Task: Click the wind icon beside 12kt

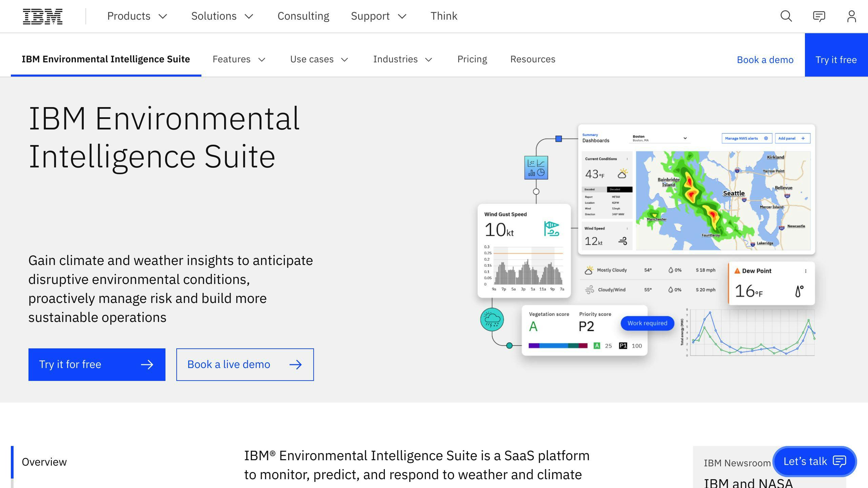Action: 623,241
